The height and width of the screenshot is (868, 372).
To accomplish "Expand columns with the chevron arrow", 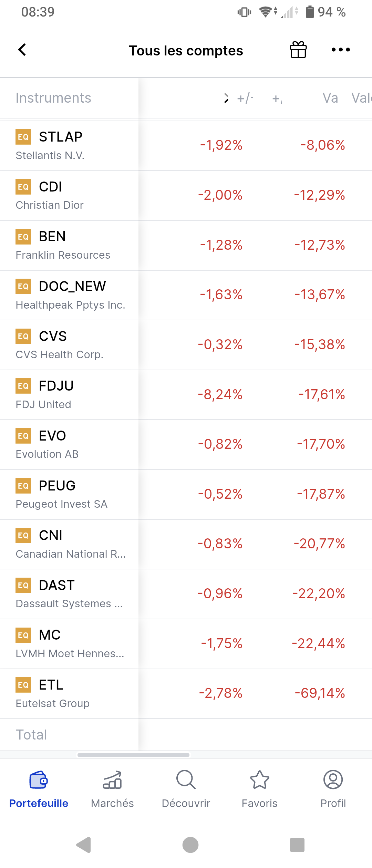I will pos(226,98).
